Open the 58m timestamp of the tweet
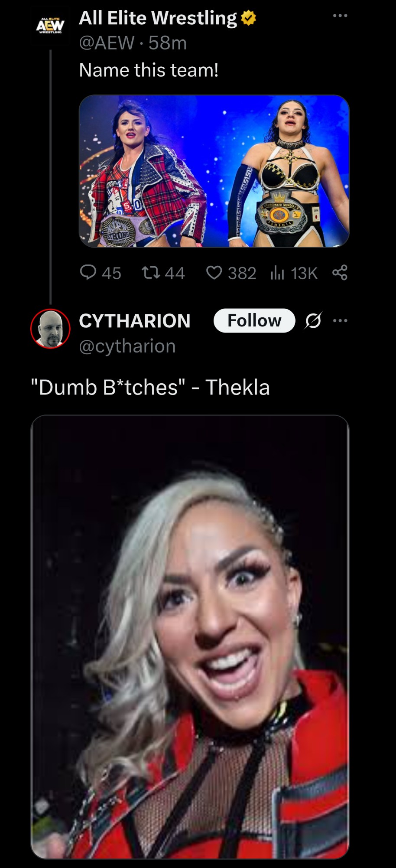The width and height of the screenshot is (396, 868). point(168,42)
